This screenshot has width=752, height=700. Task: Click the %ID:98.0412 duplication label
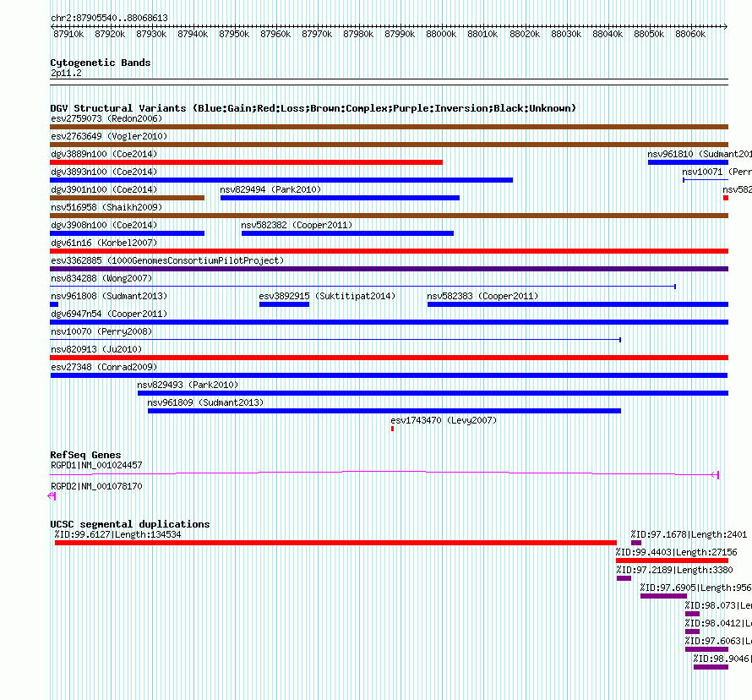pyautogui.click(x=718, y=623)
